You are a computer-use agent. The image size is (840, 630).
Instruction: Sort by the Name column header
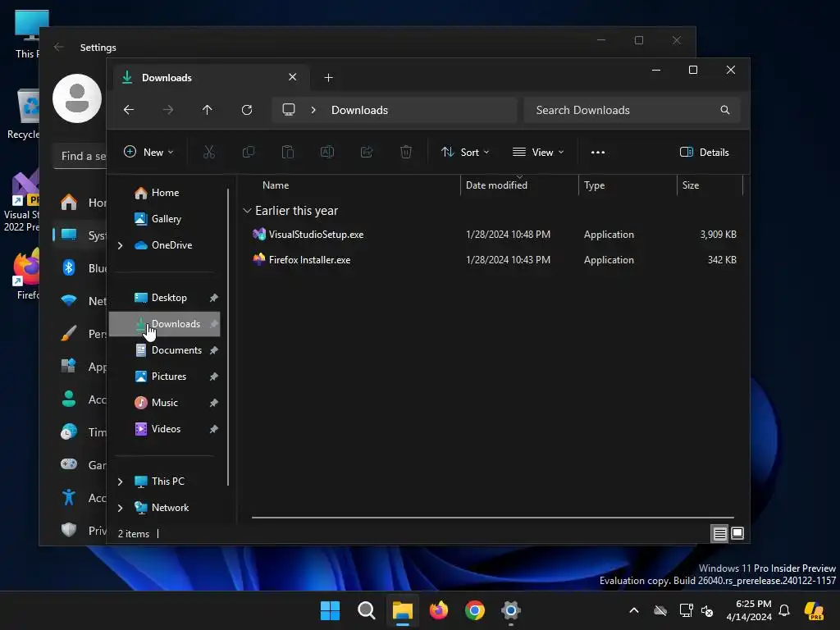point(276,185)
